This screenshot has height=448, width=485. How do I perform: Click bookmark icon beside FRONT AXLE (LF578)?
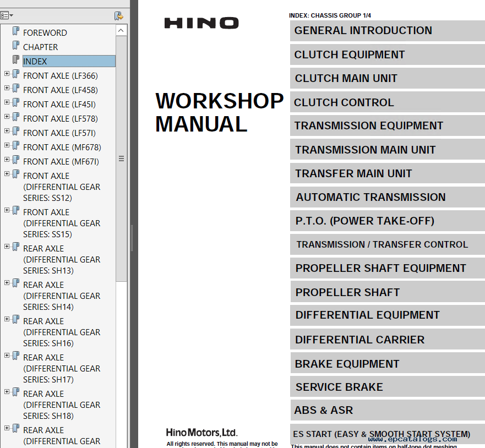pyautogui.click(x=16, y=117)
